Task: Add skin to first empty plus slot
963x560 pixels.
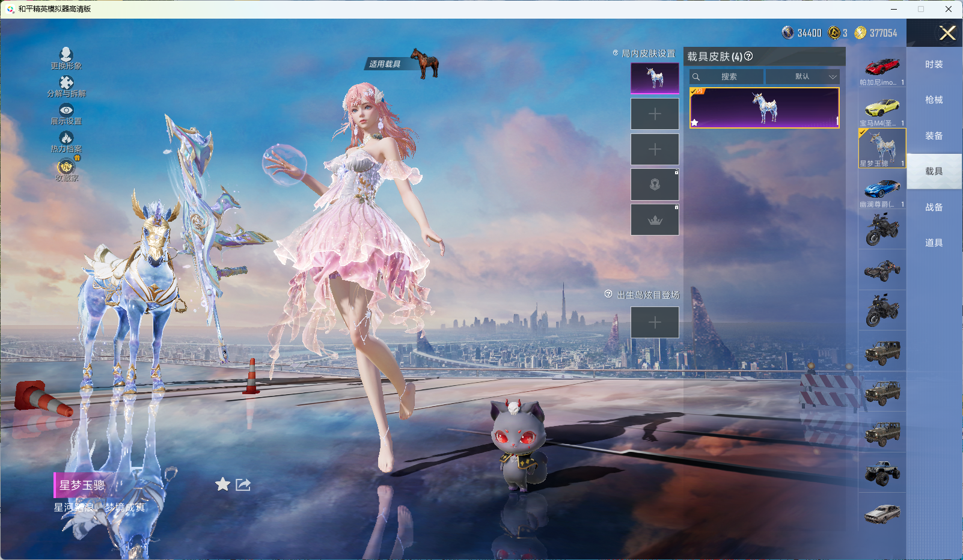Action: click(655, 114)
